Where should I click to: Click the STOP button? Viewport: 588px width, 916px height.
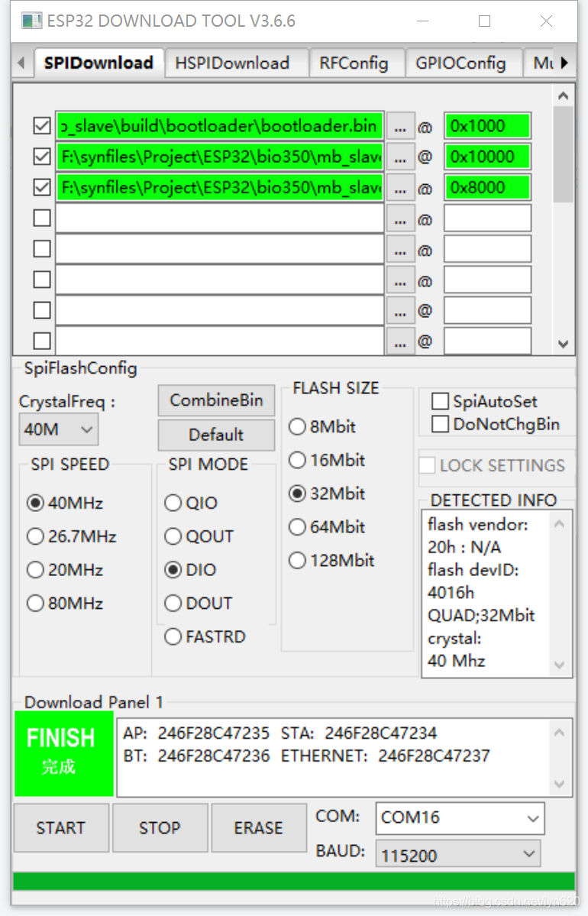click(160, 828)
